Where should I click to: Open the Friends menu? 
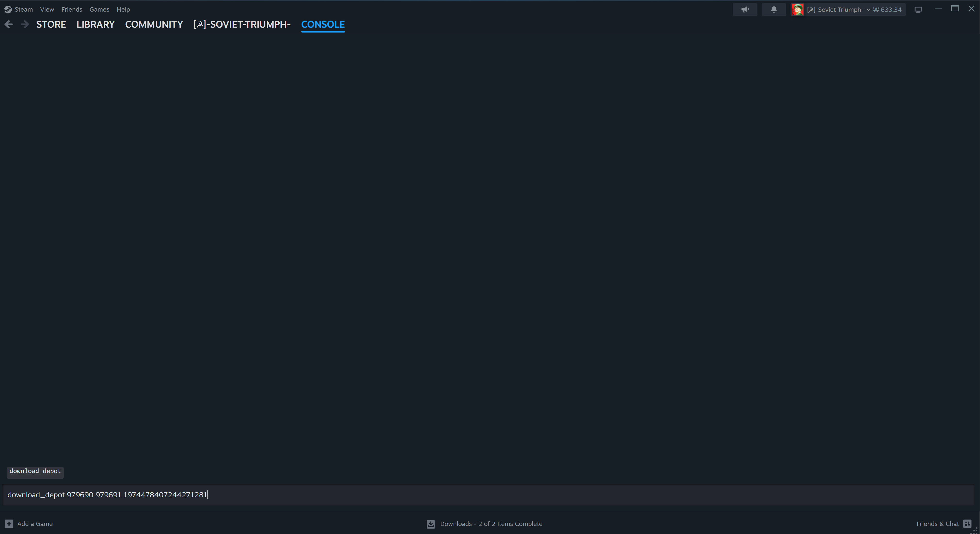click(72, 10)
